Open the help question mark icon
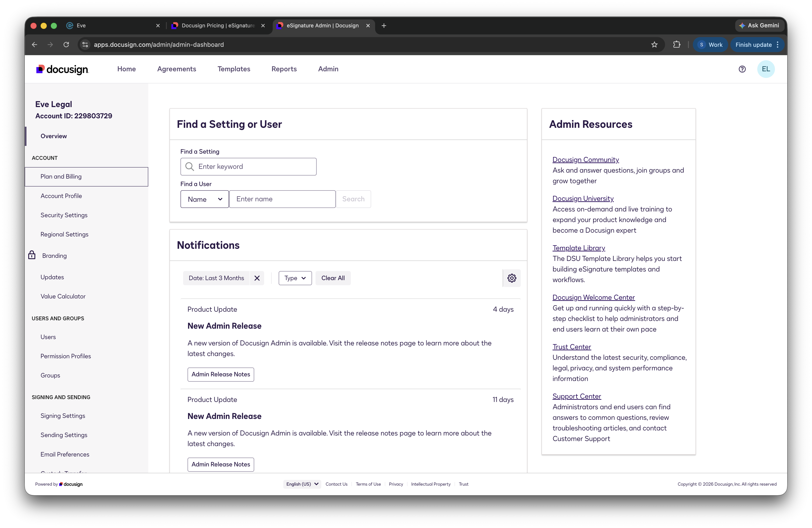 click(x=742, y=69)
